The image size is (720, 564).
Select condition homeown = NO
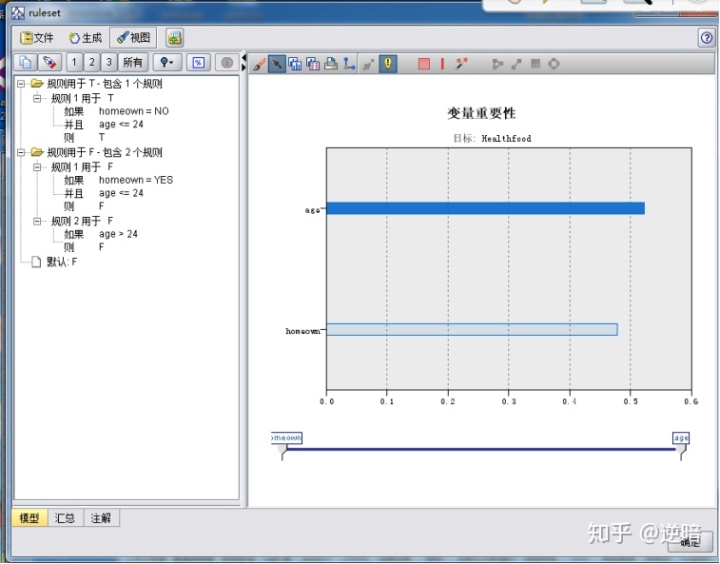[x=134, y=111]
